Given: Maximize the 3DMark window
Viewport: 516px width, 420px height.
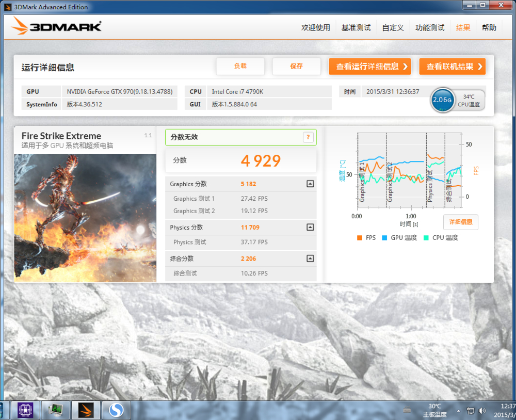Looking at the screenshot, I should click(483, 5).
